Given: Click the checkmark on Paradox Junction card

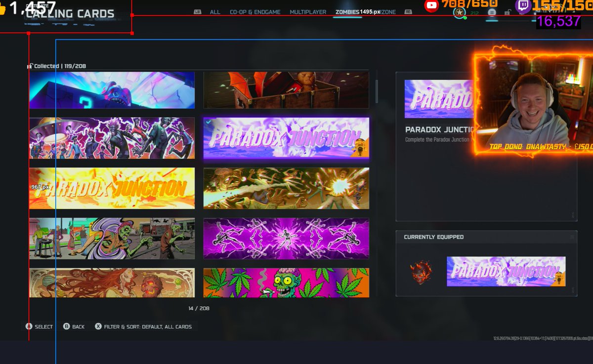Looking at the screenshot, I should [x=209, y=122].
